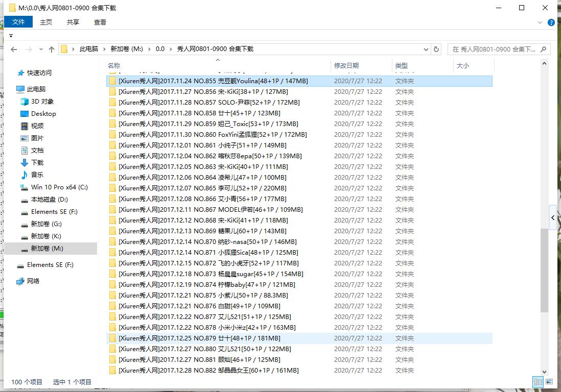The width and height of the screenshot is (561, 392).
Task: Click 此电脑 in the address breadcrumb
Action: pyautogui.click(x=89, y=49)
